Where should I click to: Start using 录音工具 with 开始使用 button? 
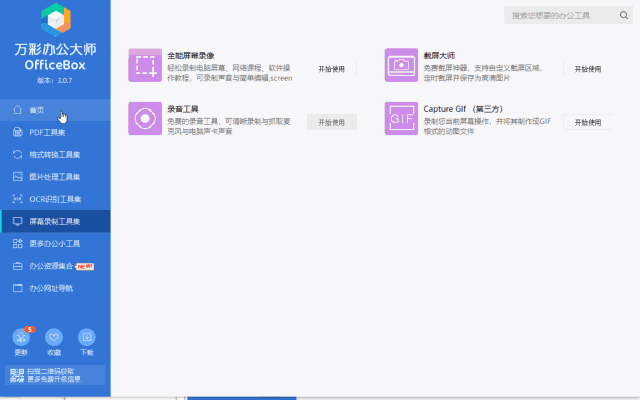click(332, 122)
